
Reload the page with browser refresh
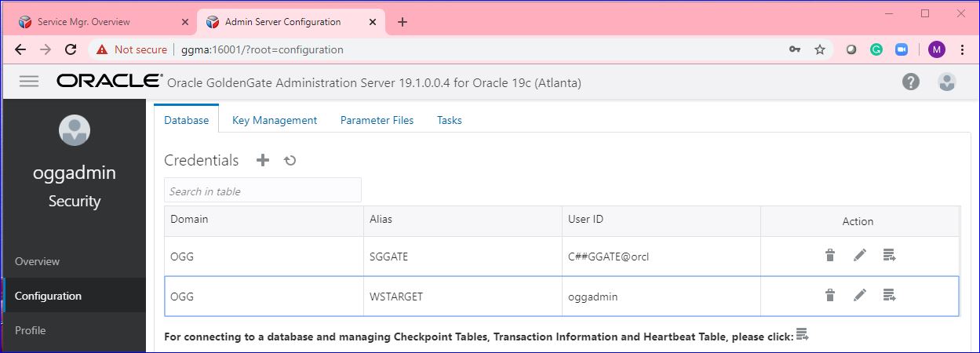(71, 49)
